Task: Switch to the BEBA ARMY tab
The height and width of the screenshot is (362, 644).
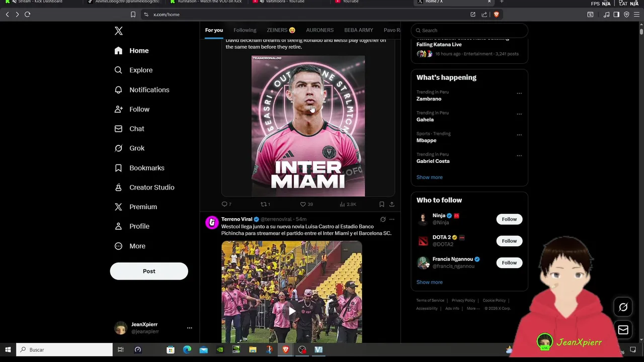Action: pyautogui.click(x=359, y=30)
